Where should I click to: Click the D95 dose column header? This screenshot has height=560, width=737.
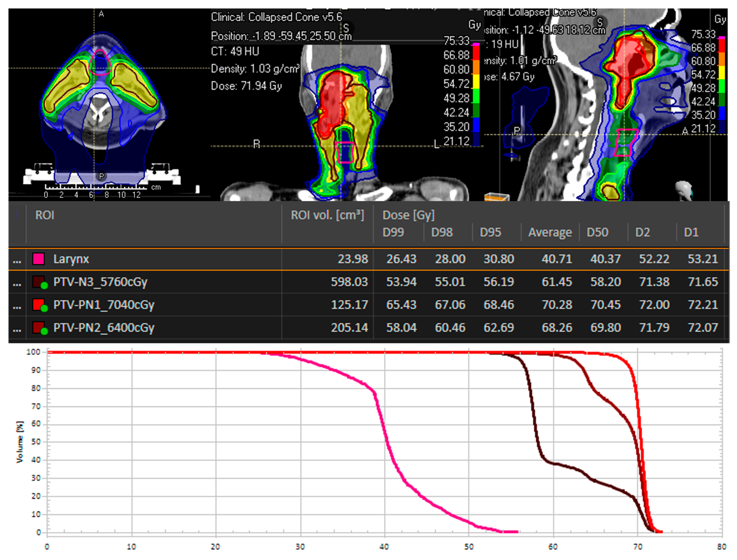(490, 232)
